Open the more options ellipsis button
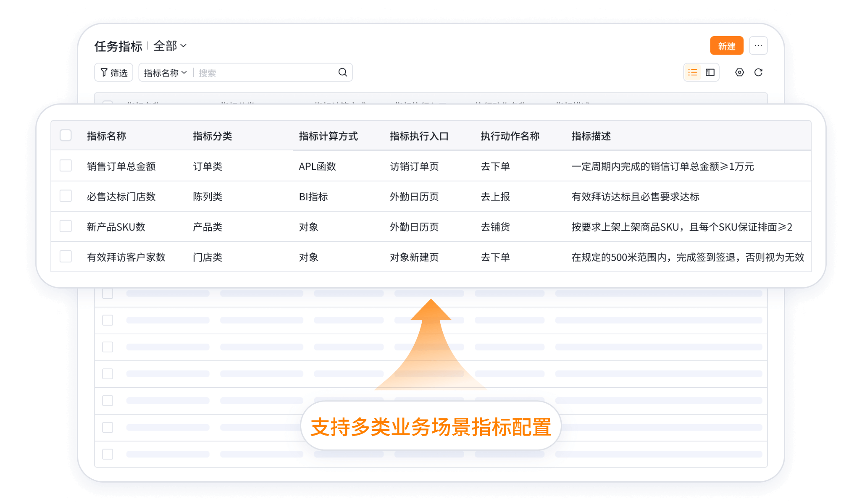The image size is (862, 504). [x=758, y=45]
